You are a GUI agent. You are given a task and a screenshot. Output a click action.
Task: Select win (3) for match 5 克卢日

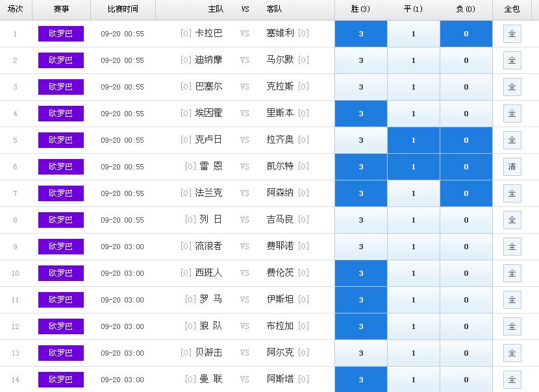(361, 140)
